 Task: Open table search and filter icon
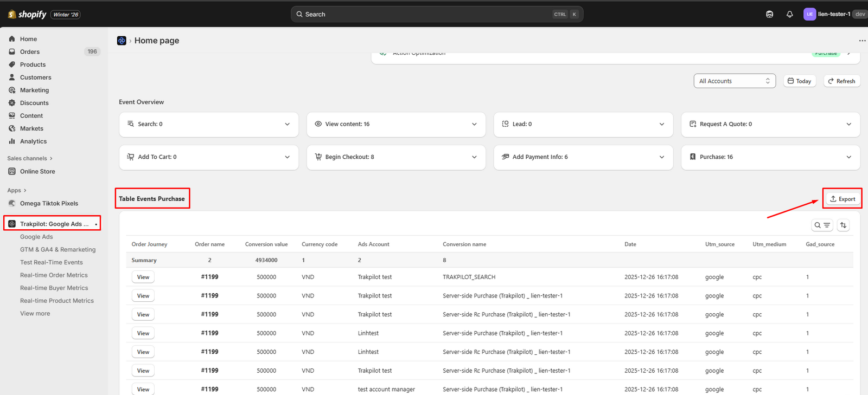tap(822, 225)
